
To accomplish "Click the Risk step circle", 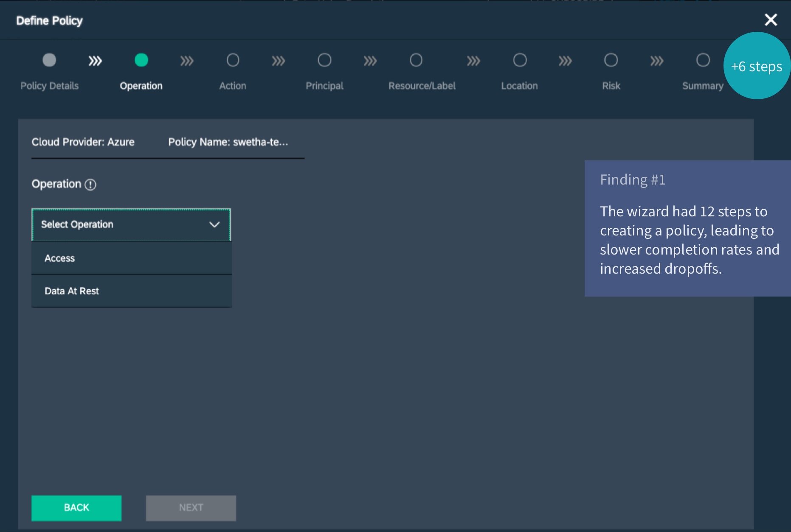I will tap(611, 60).
